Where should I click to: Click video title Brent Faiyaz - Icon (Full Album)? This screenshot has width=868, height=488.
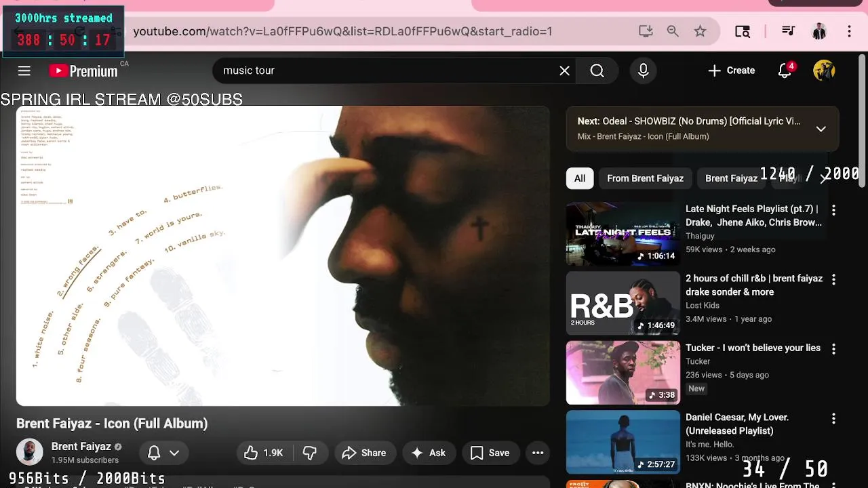(x=112, y=424)
